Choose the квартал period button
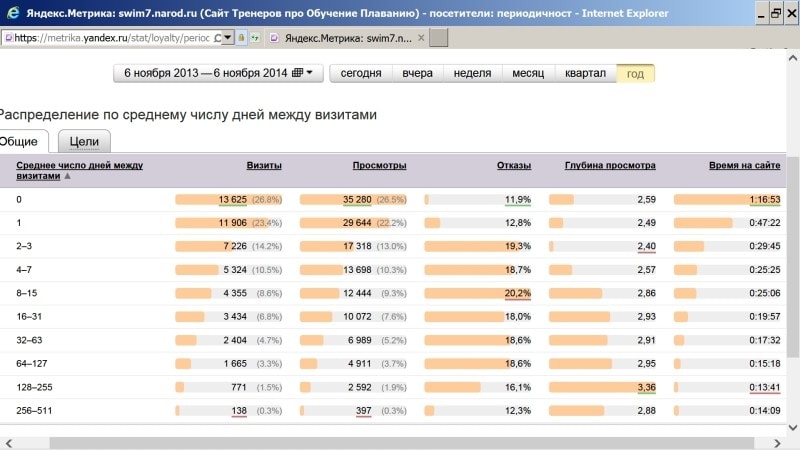Image resolution: width=800 pixels, height=450 pixels. (585, 73)
